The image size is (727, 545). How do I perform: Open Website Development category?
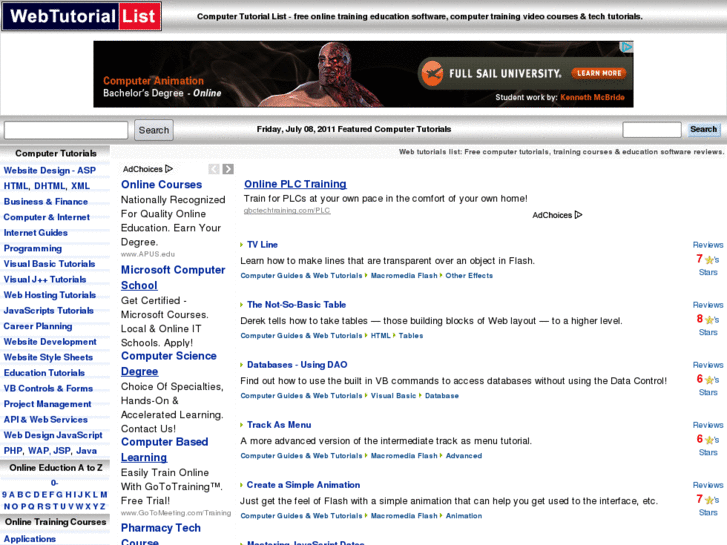pos(50,342)
